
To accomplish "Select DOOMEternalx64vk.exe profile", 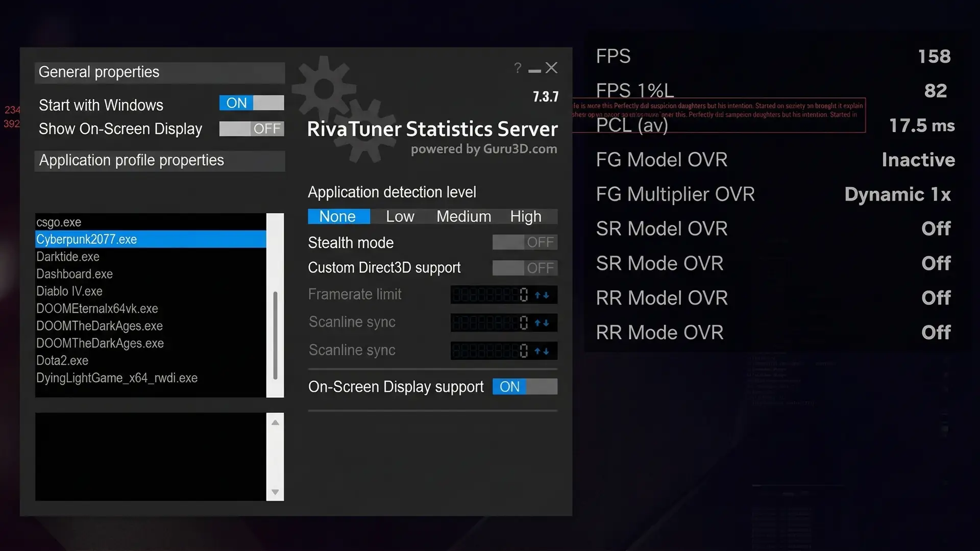I will [151, 309].
